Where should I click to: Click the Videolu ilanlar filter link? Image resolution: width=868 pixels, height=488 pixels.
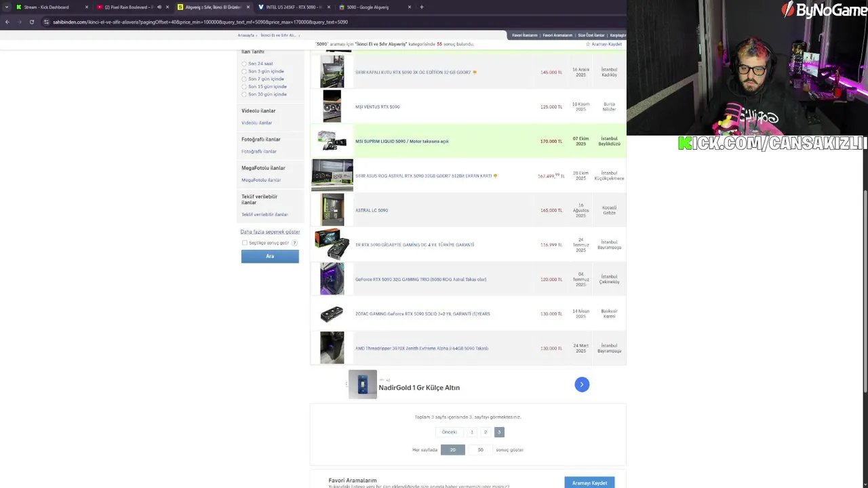pyautogui.click(x=256, y=123)
